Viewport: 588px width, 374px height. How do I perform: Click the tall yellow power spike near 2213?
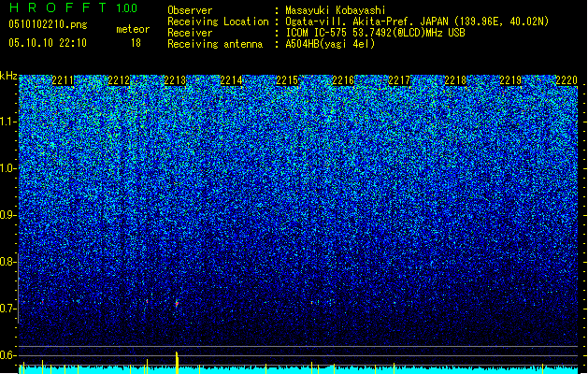coord(177,362)
